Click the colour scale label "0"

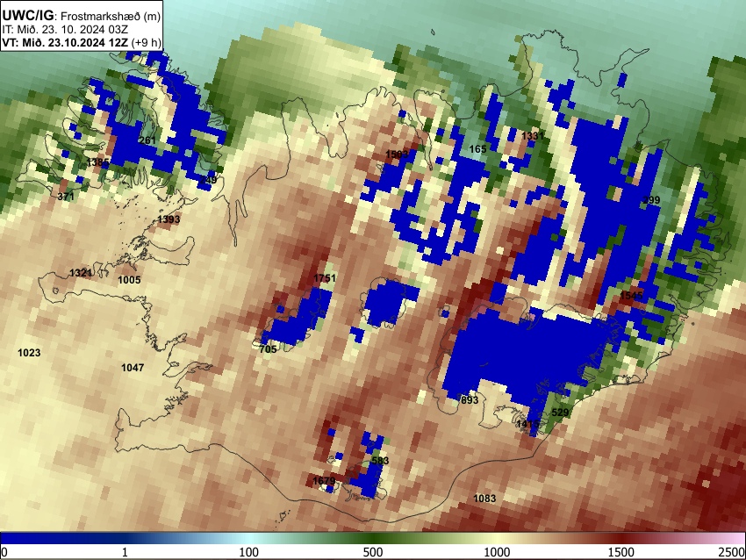(4, 552)
